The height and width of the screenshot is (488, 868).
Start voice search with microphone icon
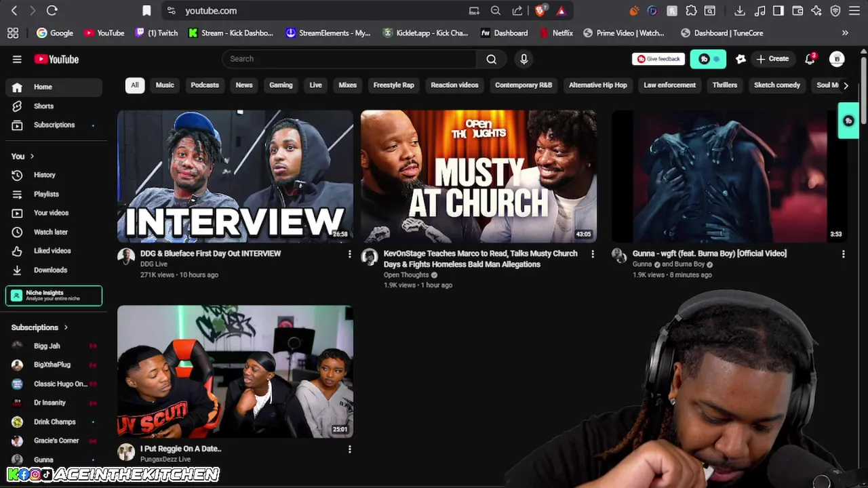pyautogui.click(x=524, y=59)
